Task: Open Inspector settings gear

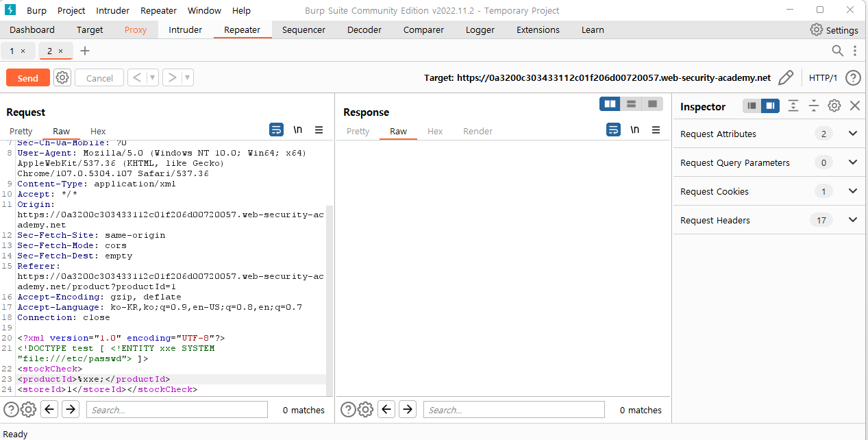Action: pyautogui.click(x=834, y=106)
